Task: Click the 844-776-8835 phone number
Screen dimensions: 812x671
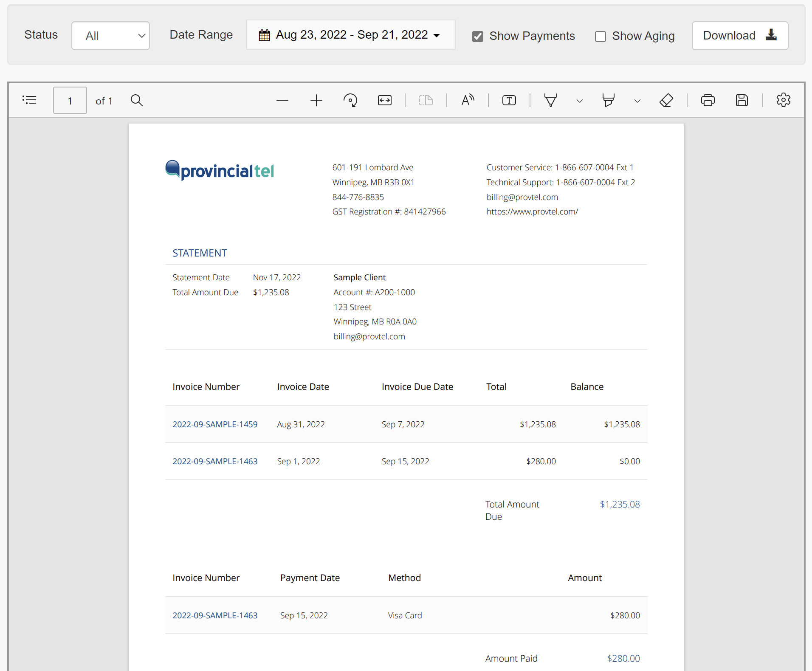Action: pyautogui.click(x=358, y=197)
